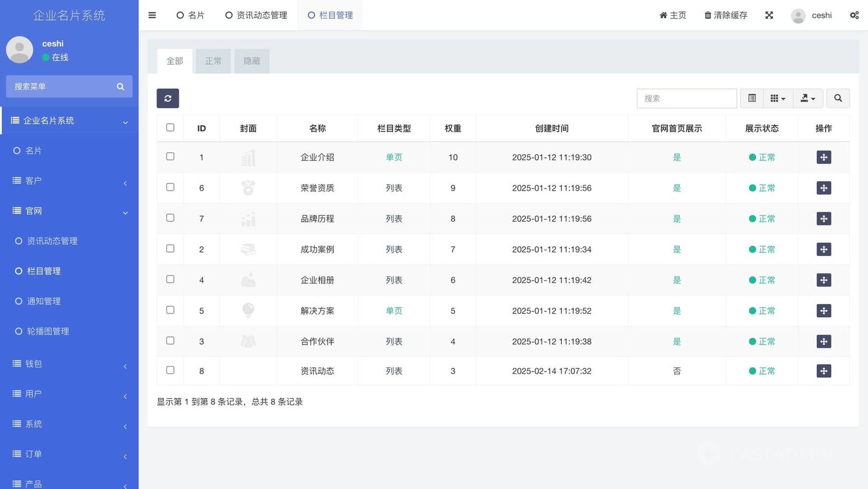Open the columns visibility dropdown
The width and height of the screenshot is (868, 489).
click(778, 98)
